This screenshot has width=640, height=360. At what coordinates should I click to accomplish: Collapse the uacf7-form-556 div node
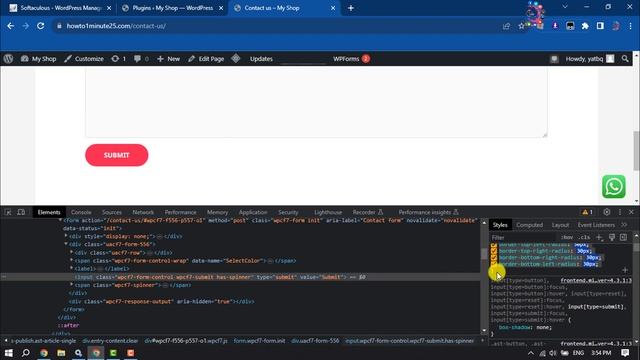pyautogui.click(x=66, y=244)
